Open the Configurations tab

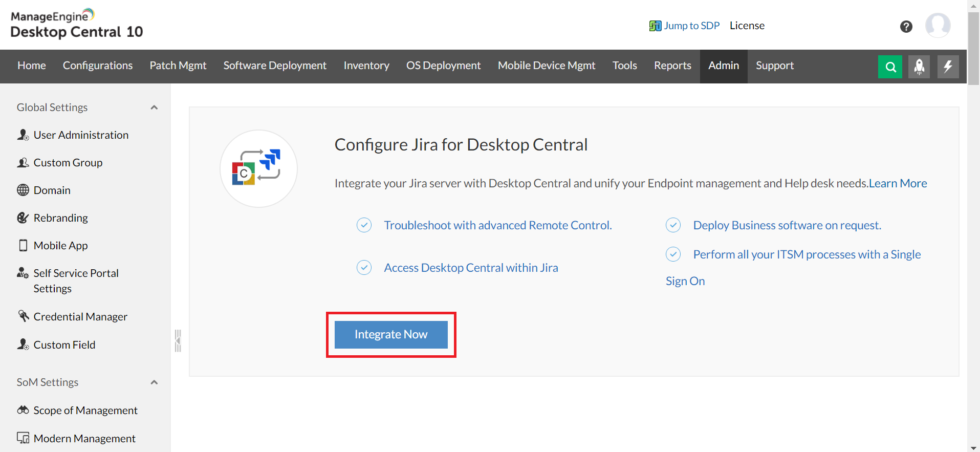click(x=98, y=66)
